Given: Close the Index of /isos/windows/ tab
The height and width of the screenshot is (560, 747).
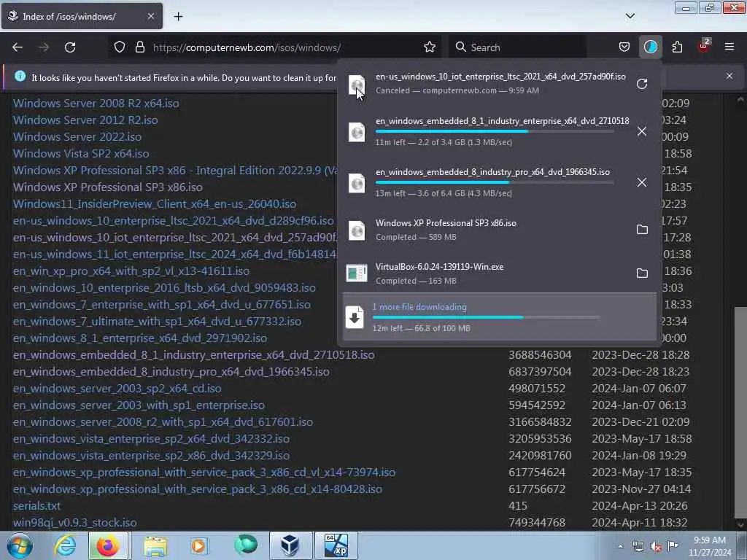Looking at the screenshot, I should point(150,16).
